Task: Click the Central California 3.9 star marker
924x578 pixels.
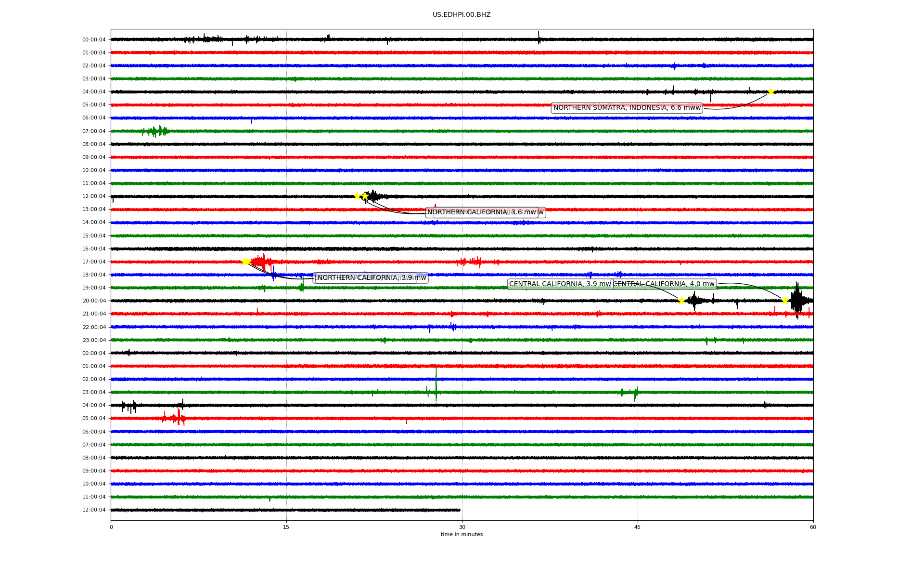Action: pyautogui.click(x=681, y=301)
